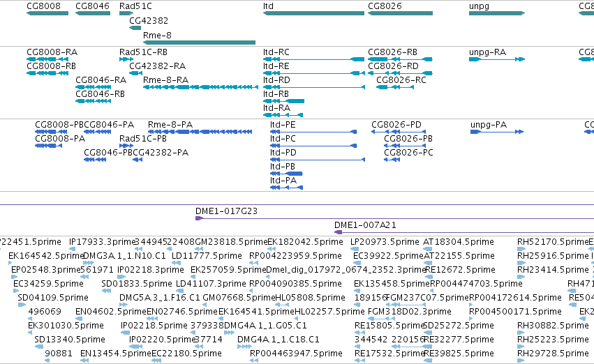Open the RP004463947.5prime EST
The height and width of the screenshot is (364, 594).
pos(253,361)
